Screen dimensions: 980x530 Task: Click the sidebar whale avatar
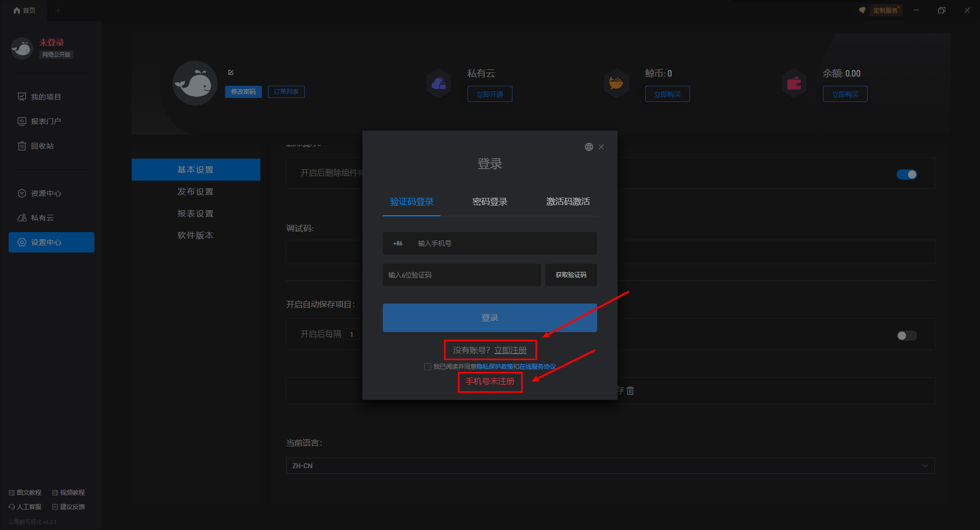pos(22,48)
